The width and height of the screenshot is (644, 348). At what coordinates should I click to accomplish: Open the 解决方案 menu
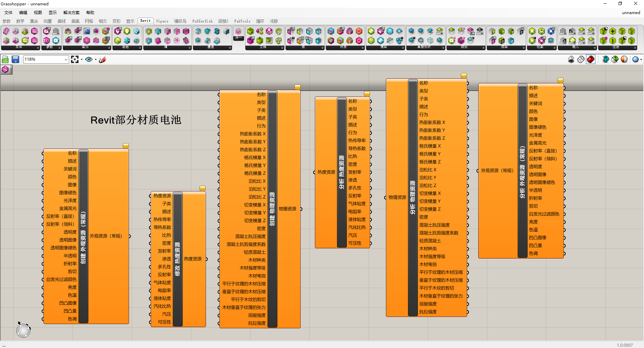pyautogui.click(x=71, y=13)
